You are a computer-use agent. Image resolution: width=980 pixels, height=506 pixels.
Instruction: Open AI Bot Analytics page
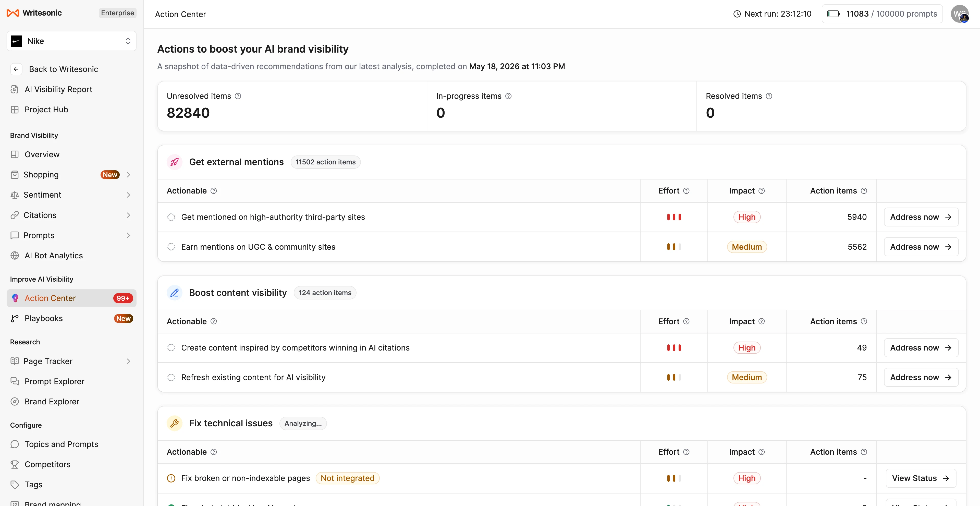(x=71, y=256)
